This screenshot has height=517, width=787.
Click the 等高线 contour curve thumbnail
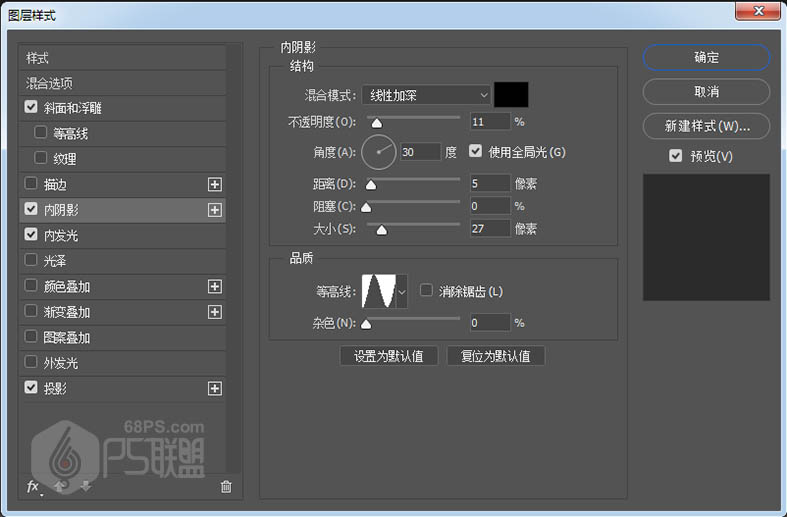tap(379, 291)
